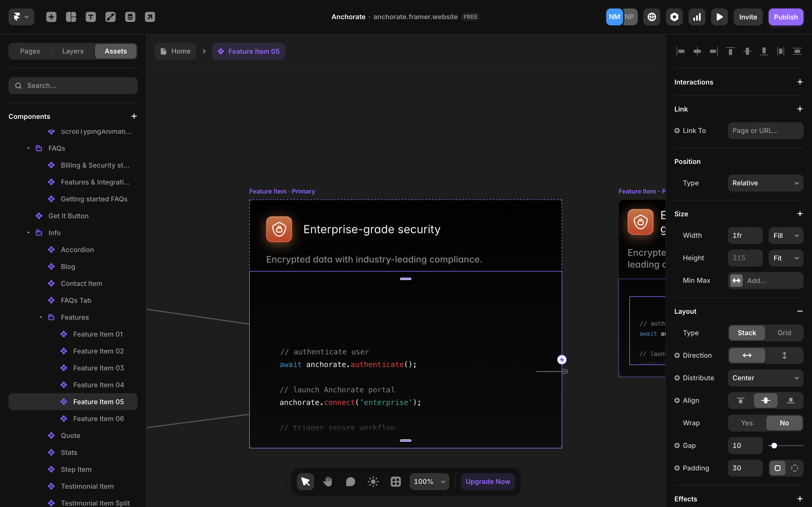
Task: Open the analytics bar chart icon
Action: tap(697, 17)
